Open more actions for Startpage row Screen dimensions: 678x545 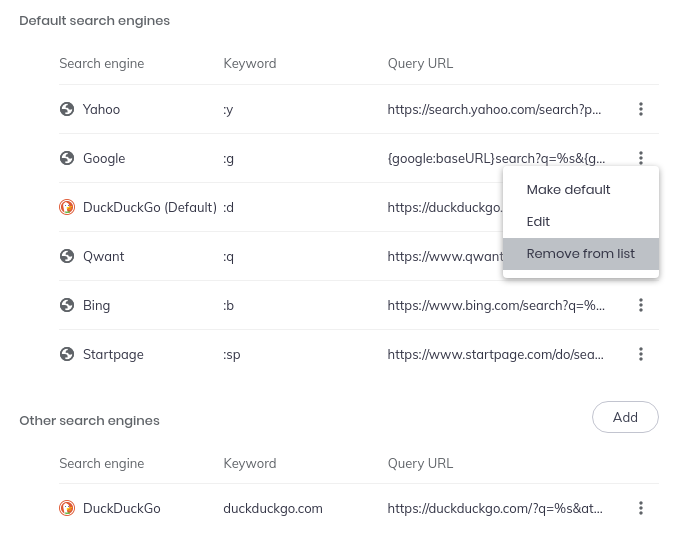[x=641, y=354]
